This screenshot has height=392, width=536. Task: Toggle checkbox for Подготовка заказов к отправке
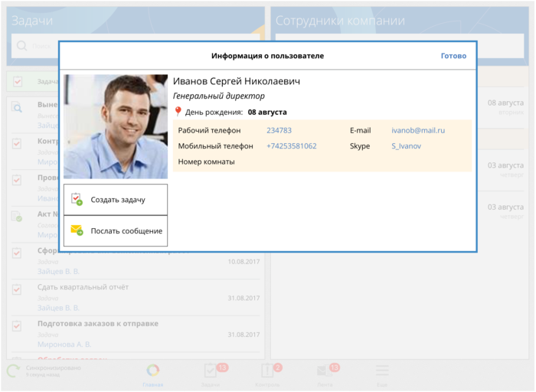click(17, 326)
